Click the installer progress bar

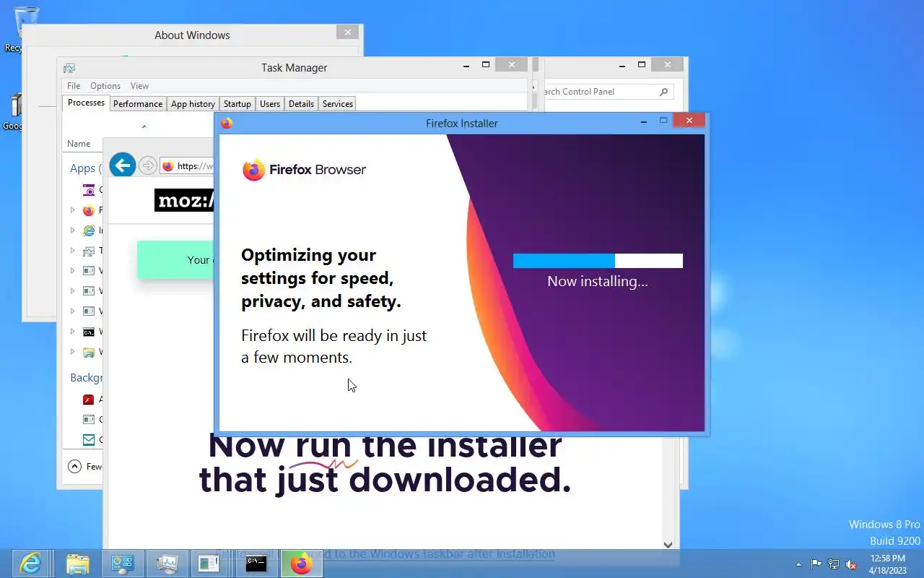tap(598, 261)
